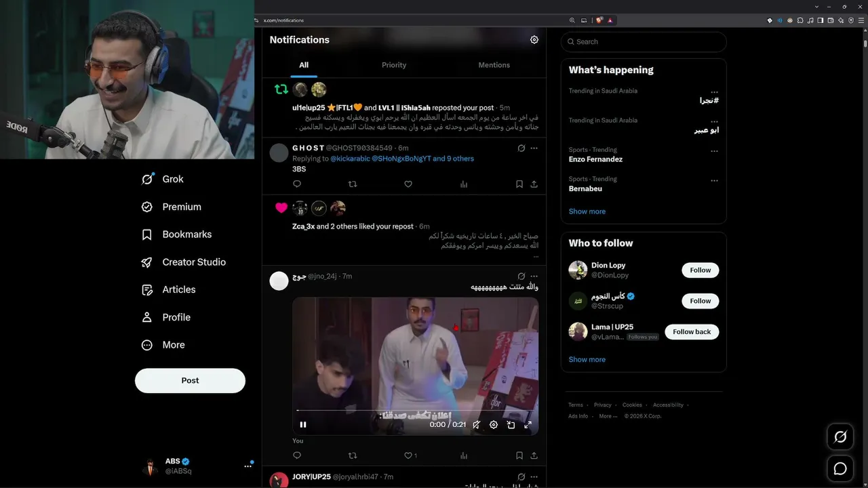Screen dimensions: 868x488
Task: Follow Dion Lopy
Action: pyautogui.click(x=701, y=270)
